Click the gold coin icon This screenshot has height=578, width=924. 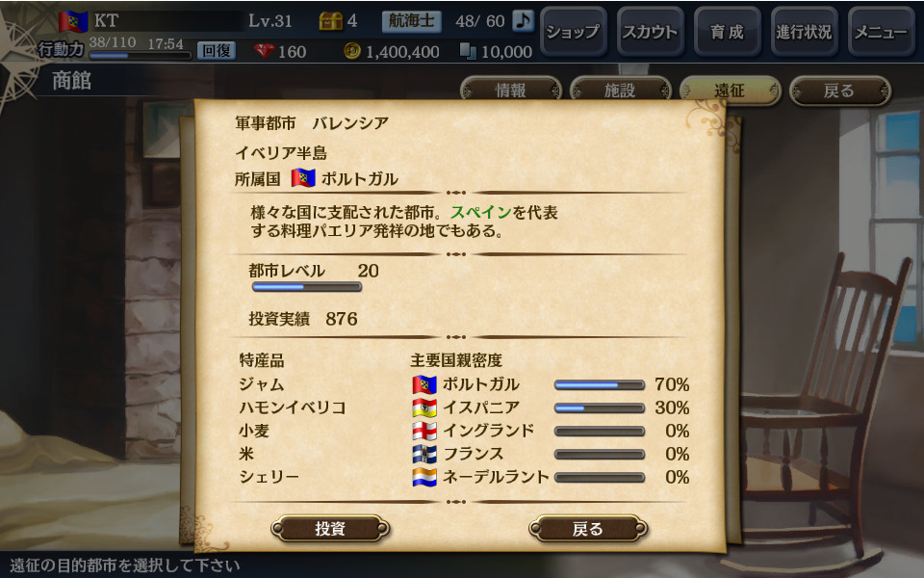[x=352, y=51]
